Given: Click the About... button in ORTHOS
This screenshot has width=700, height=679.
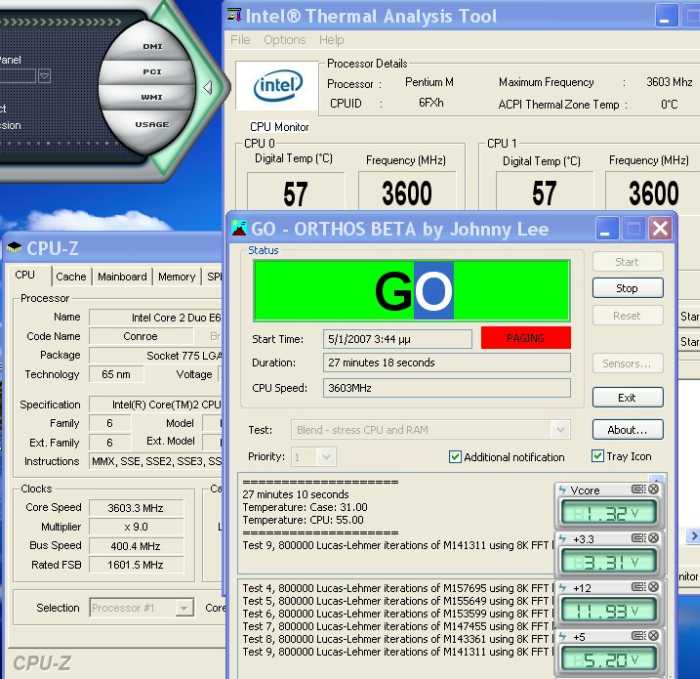Looking at the screenshot, I should click(x=627, y=429).
